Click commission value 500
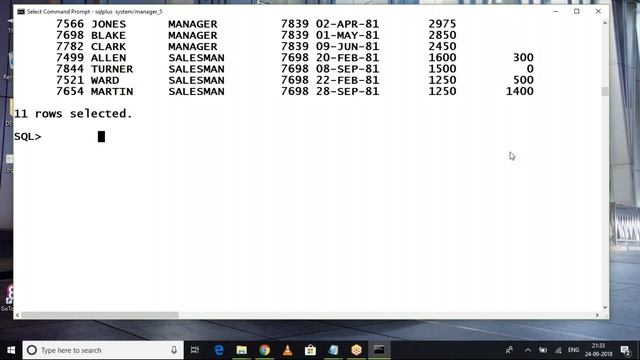640x360 pixels. (x=523, y=80)
